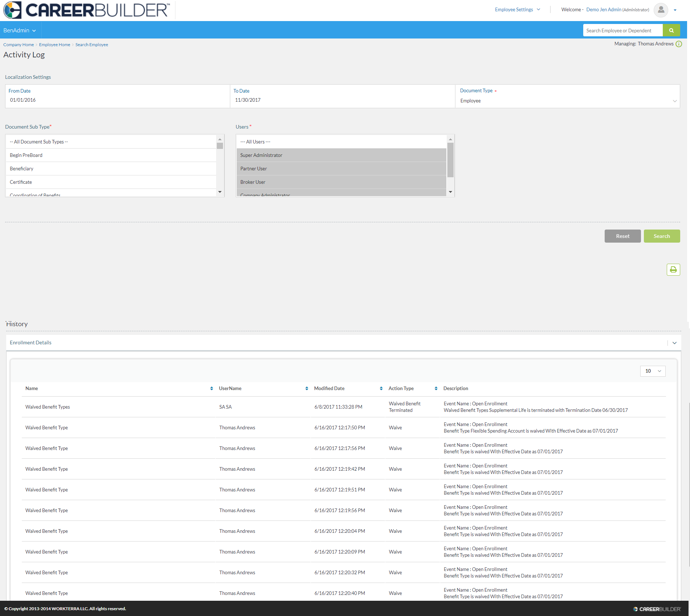Viewport: 690px width, 616px height.
Task: Sort by Action Type column arrows
Action: tap(436, 389)
